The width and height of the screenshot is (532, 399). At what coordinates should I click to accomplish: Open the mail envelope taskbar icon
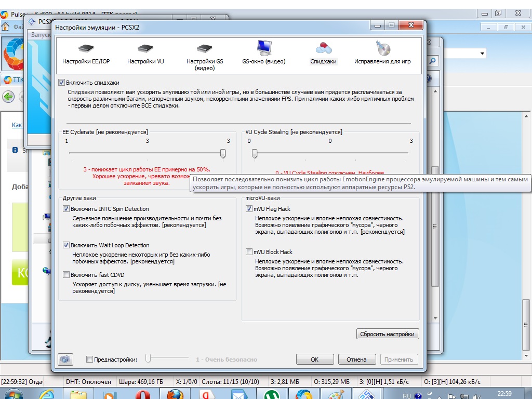tap(240, 394)
